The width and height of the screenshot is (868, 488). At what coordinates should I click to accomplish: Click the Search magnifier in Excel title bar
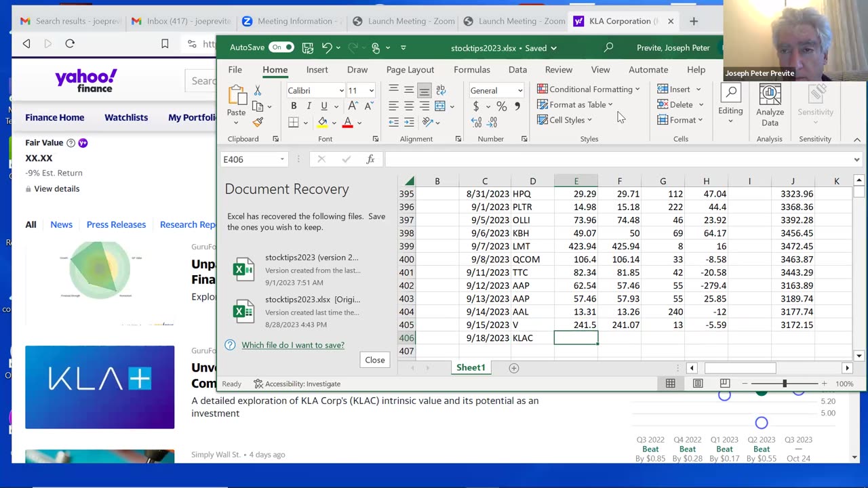coord(608,47)
